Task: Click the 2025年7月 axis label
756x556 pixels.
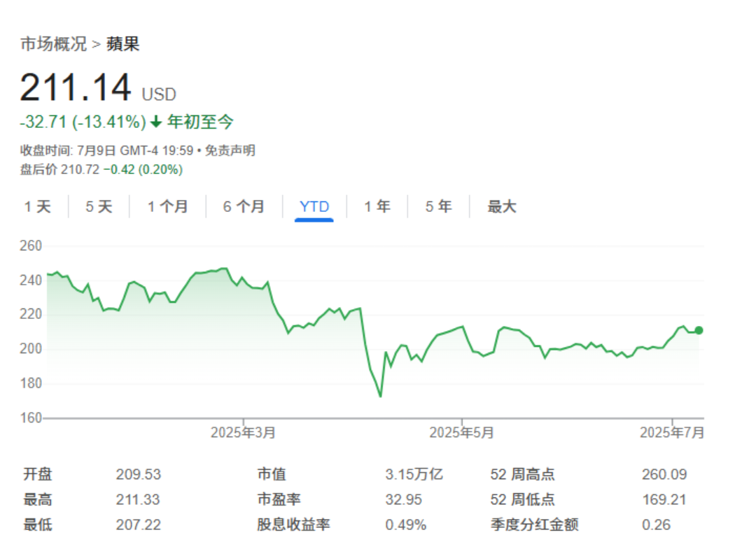Action: click(672, 433)
